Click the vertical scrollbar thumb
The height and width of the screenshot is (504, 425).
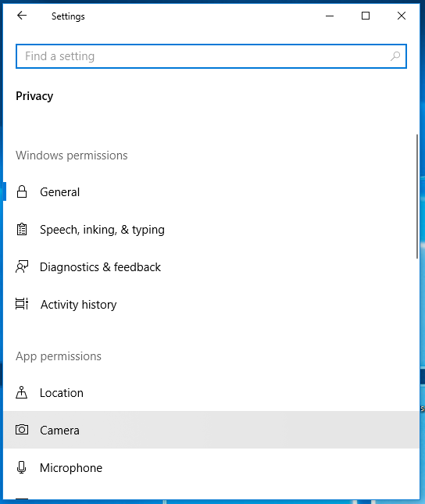(417, 196)
